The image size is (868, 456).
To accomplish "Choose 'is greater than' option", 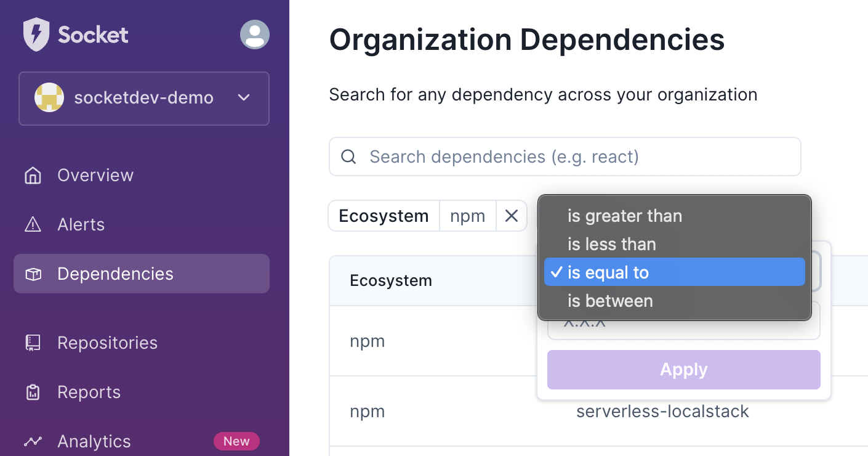I will pos(675,216).
